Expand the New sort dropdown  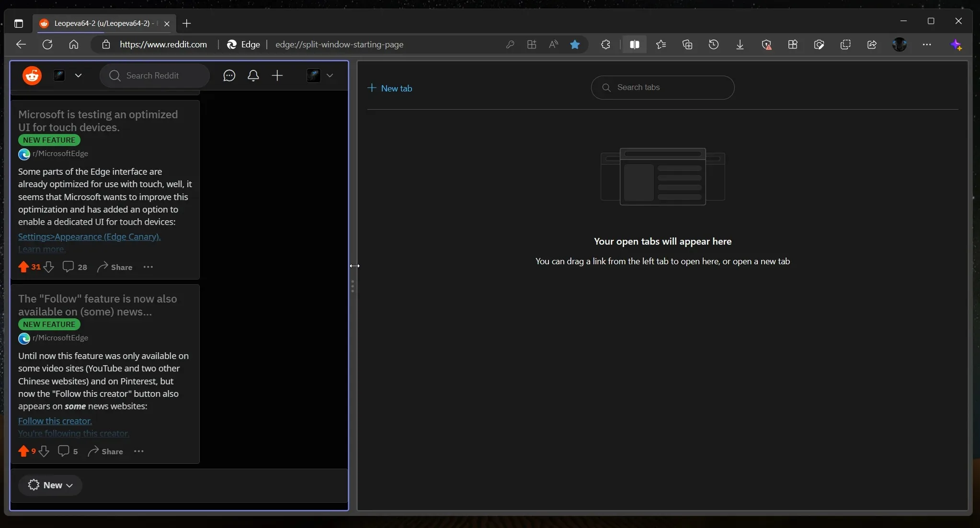pyautogui.click(x=50, y=485)
